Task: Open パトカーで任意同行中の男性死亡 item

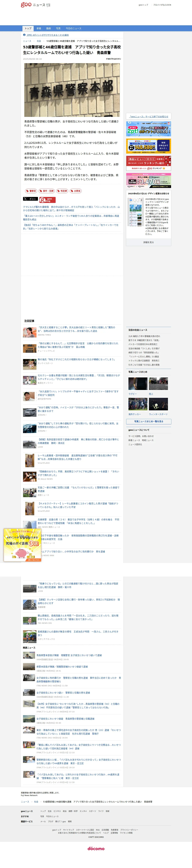Action: coord(143,344)
